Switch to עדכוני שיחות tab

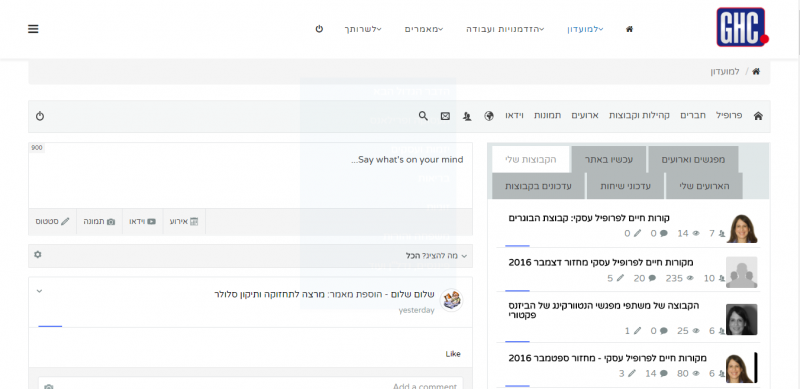click(x=626, y=186)
